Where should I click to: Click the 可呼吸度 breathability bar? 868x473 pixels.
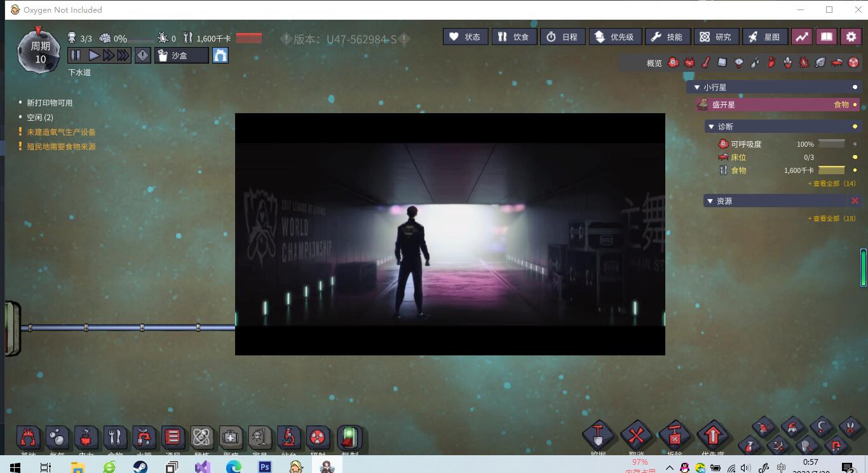pos(831,144)
